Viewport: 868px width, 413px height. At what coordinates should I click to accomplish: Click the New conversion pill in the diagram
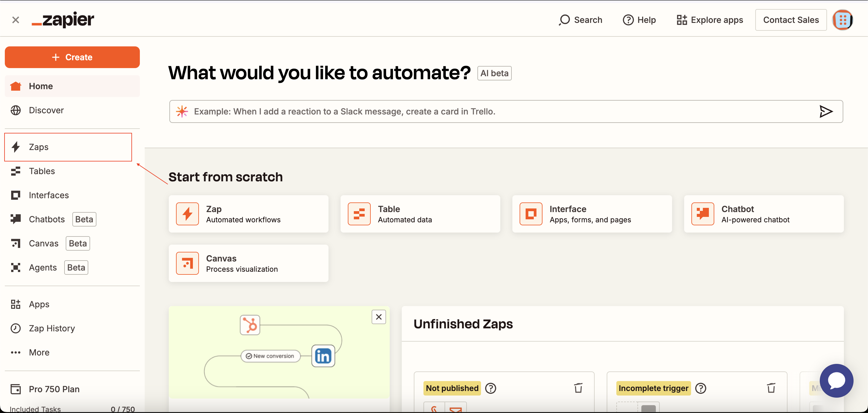pos(271,356)
